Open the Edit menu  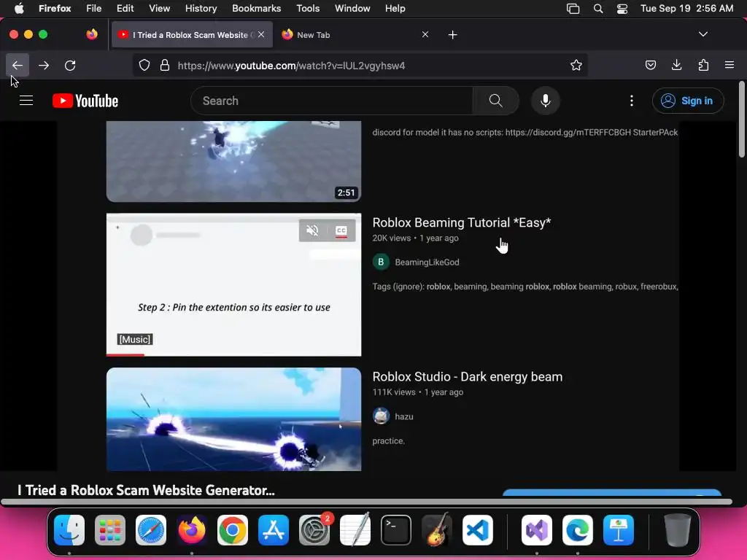(x=125, y=8)
